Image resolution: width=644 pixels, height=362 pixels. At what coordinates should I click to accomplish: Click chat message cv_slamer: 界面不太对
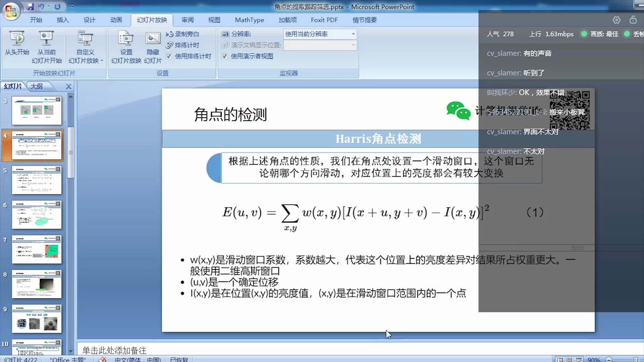(523, 132)
